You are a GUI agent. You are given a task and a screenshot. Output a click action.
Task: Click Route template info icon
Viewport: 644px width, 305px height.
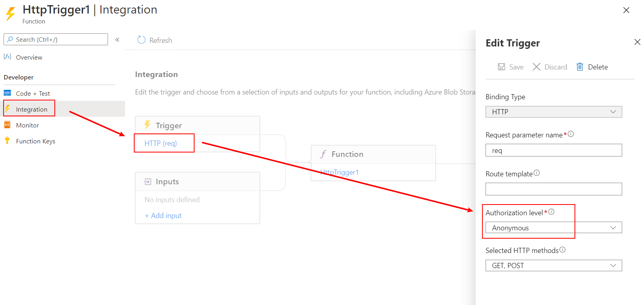click(537, 173)
